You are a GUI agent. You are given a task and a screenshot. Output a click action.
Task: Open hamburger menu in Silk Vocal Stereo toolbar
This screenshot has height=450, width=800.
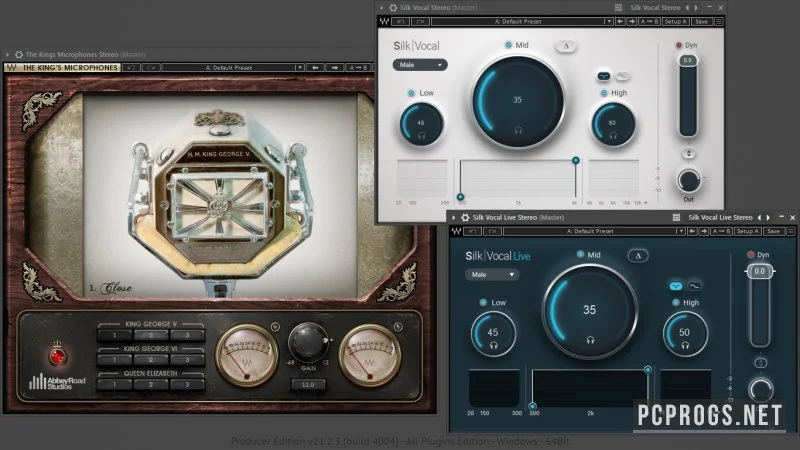pyautogui.click(x=719, y=21)
